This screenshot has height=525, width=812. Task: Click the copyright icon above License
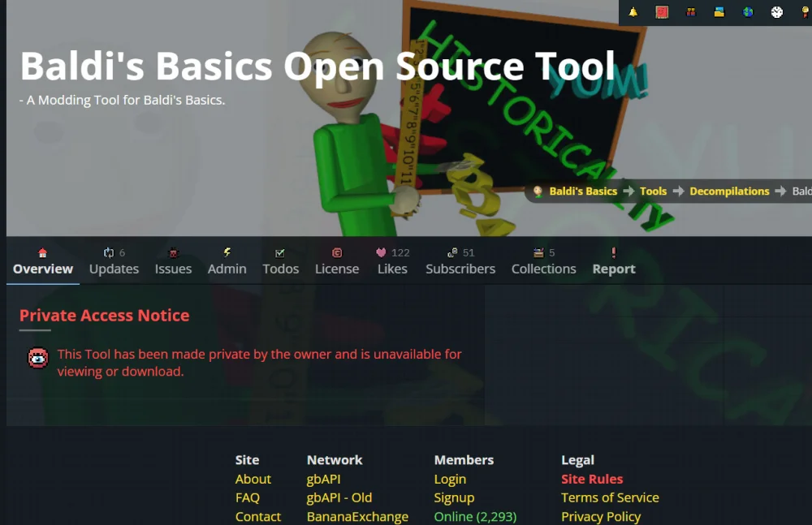tap(337, 252)
